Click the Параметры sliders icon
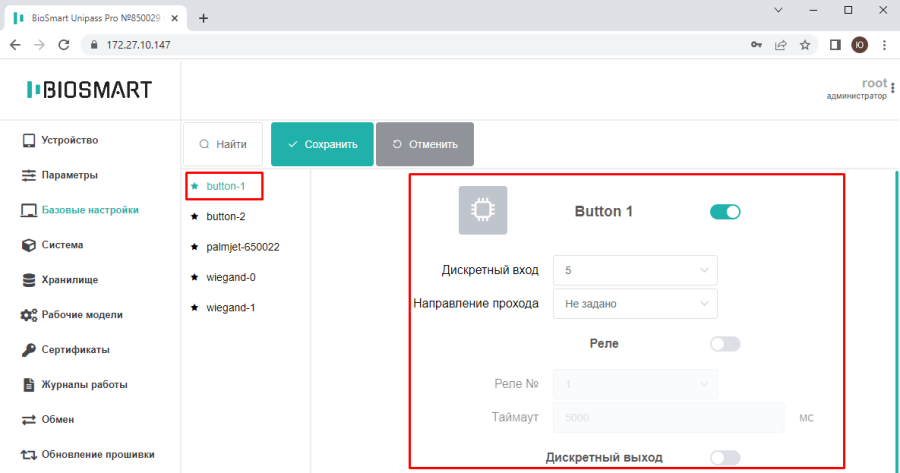The image size is (900, 473). pos(28,175)
